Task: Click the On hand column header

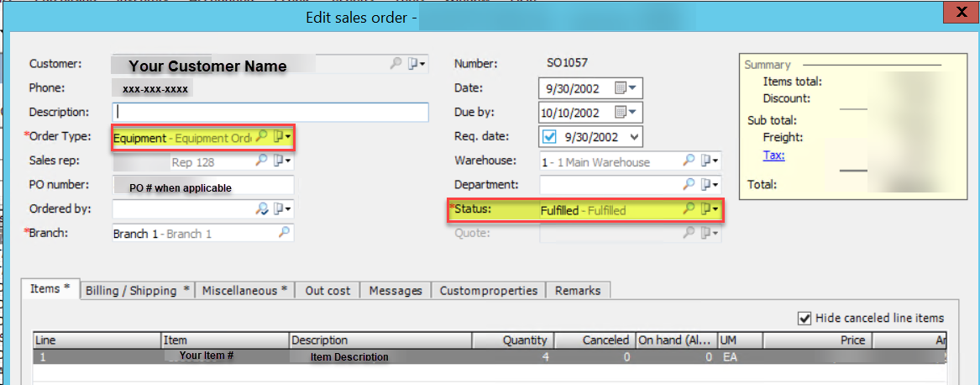Action: [676, 340]
